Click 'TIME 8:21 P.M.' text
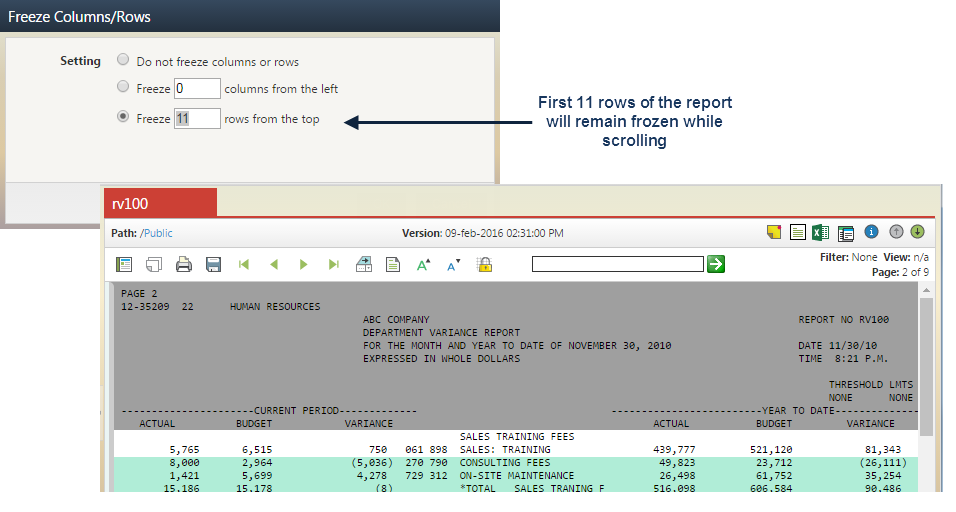Image resolution: width=956 pixels, height=512 pixels. (843, 358)
